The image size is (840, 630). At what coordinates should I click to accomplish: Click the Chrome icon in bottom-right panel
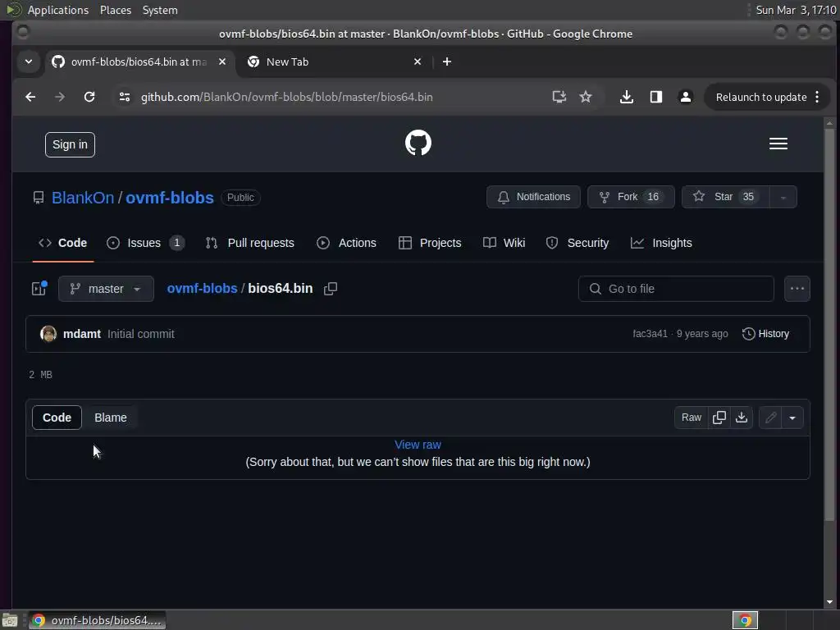[x=745, y=620]
